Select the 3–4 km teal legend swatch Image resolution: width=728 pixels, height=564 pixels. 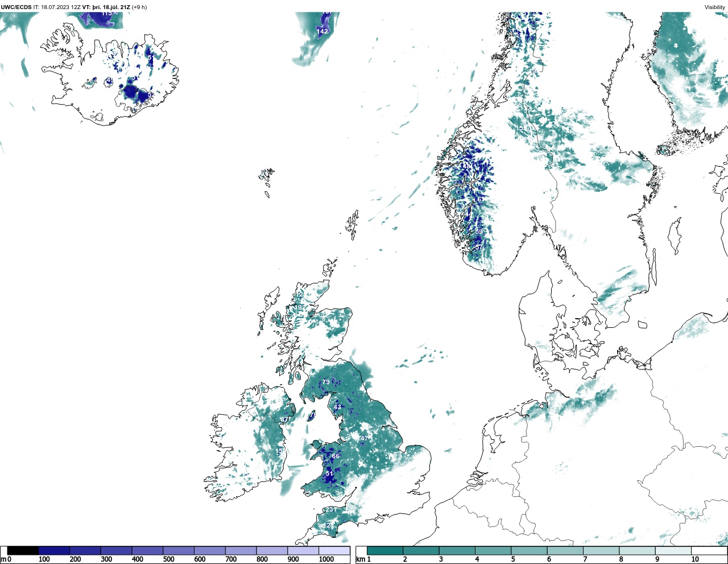[x=457, y=550]
